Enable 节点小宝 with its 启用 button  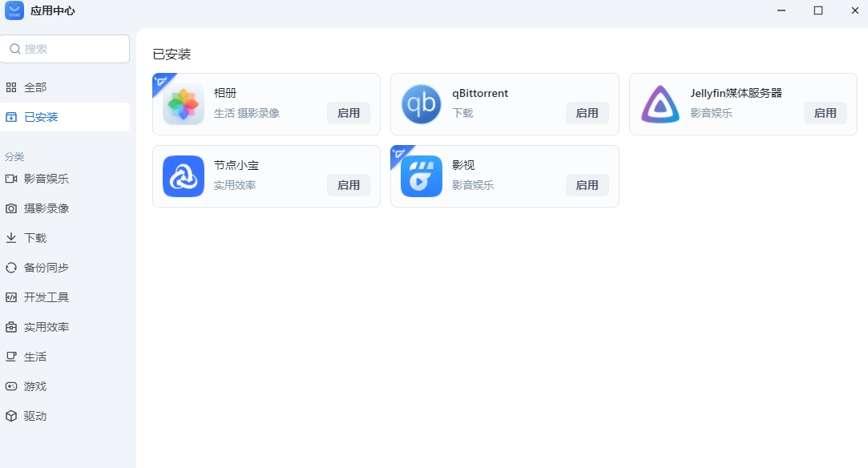349,185
